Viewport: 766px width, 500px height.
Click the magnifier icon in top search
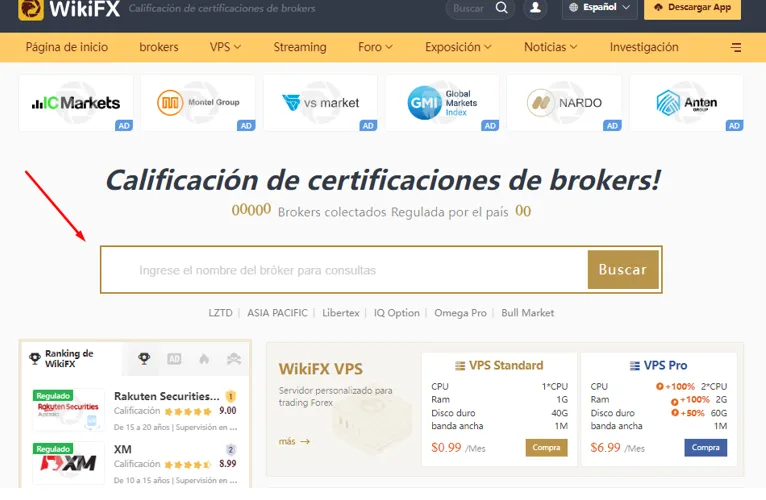coord(502,8)
